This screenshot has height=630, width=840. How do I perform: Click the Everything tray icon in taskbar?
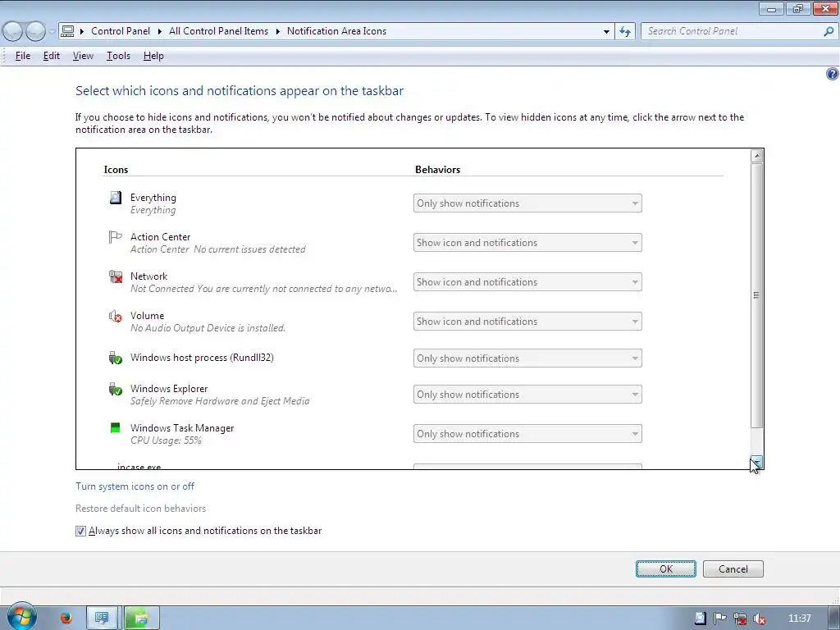point(701,619)
